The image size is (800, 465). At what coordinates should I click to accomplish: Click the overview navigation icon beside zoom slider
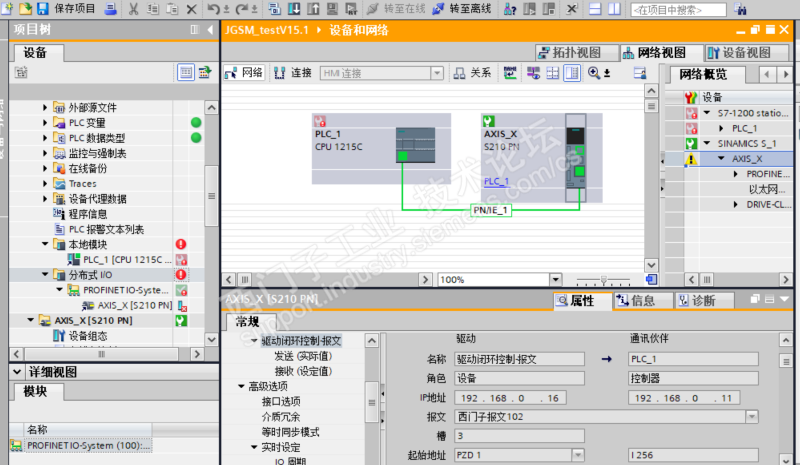(x=651, y=279)
